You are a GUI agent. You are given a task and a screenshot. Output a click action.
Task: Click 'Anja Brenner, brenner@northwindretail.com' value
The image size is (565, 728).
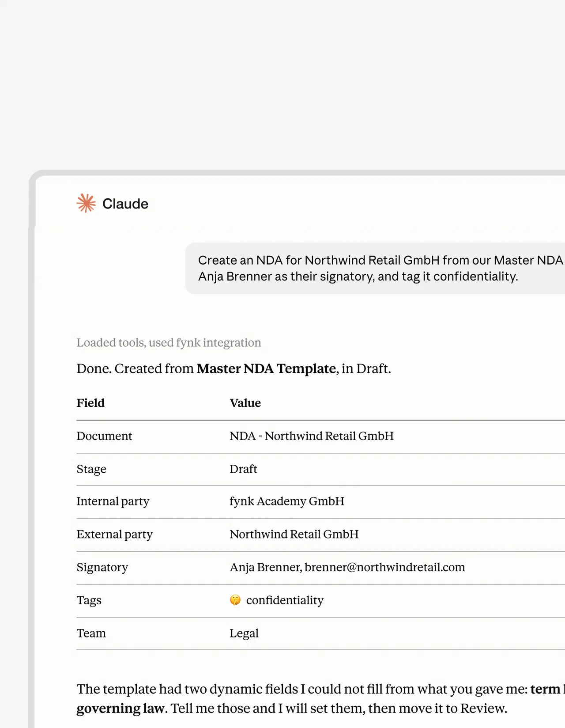(x=347, y=567)
